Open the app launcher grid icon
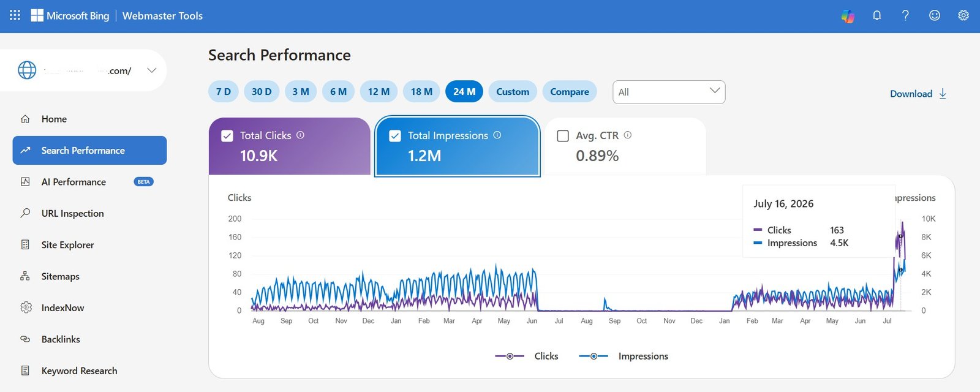The width and height of the screenshot is (980, 392). tap(15, 15)
